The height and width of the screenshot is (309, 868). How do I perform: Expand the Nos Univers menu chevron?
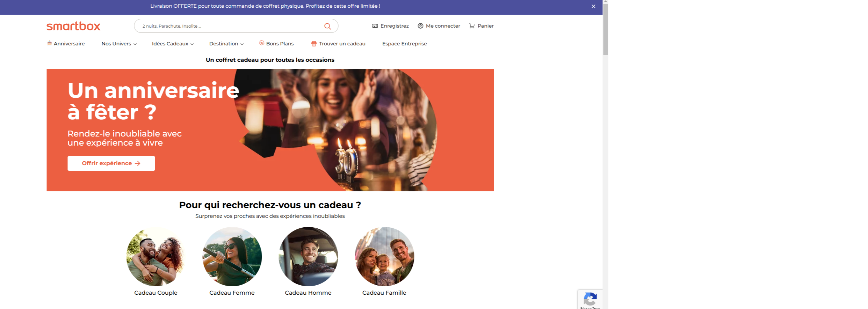[135, 44]
